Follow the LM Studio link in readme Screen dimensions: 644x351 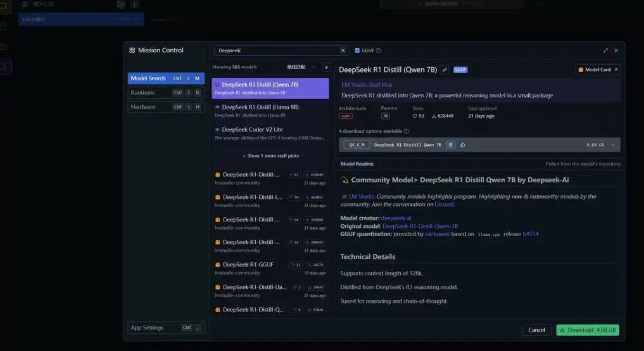362,196
